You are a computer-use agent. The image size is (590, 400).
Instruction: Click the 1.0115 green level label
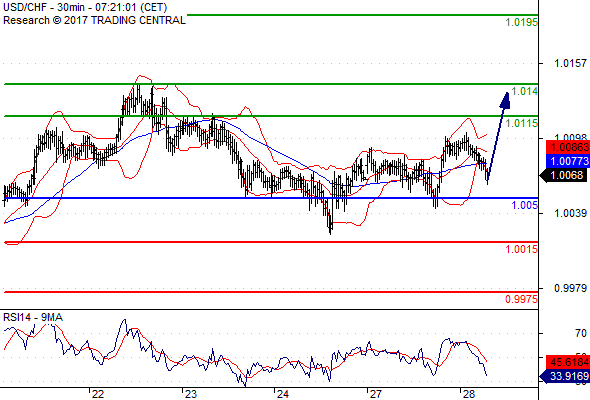(x=522, y=123)
